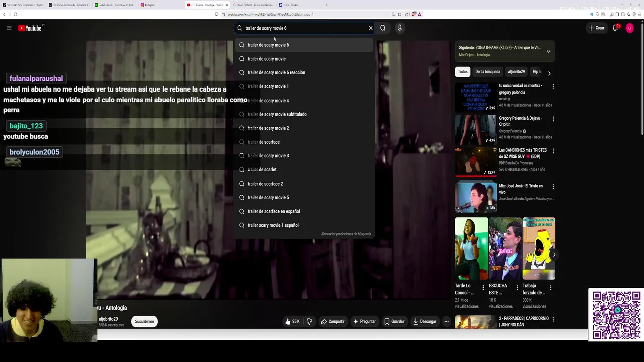Open options for 'Las CANCIONES más TRISTES'
This screenshot has height=362, width=644.
tap(553, 151)
